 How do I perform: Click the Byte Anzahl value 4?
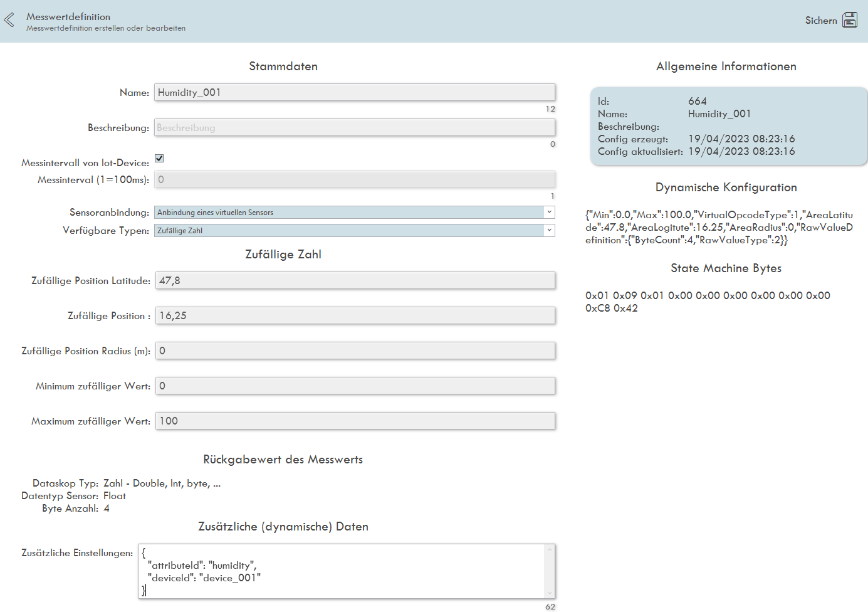pyautogui.click(x=107, y=509)
